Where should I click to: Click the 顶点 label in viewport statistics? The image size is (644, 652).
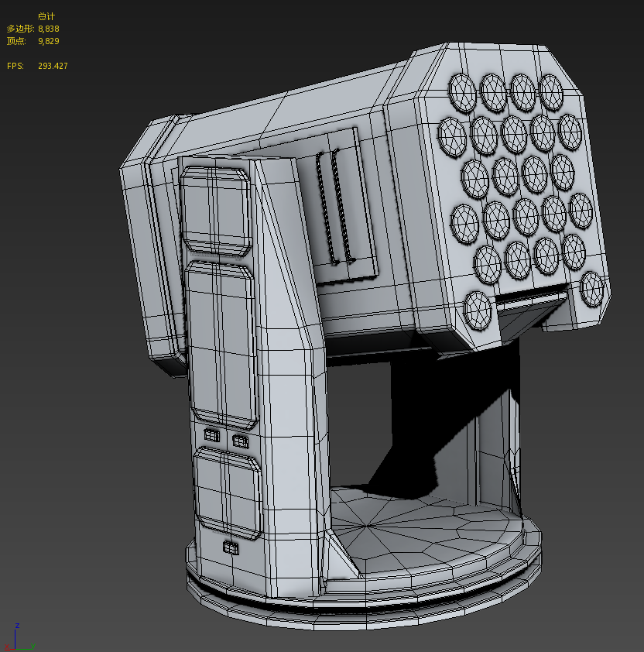(x=16, y=41)
